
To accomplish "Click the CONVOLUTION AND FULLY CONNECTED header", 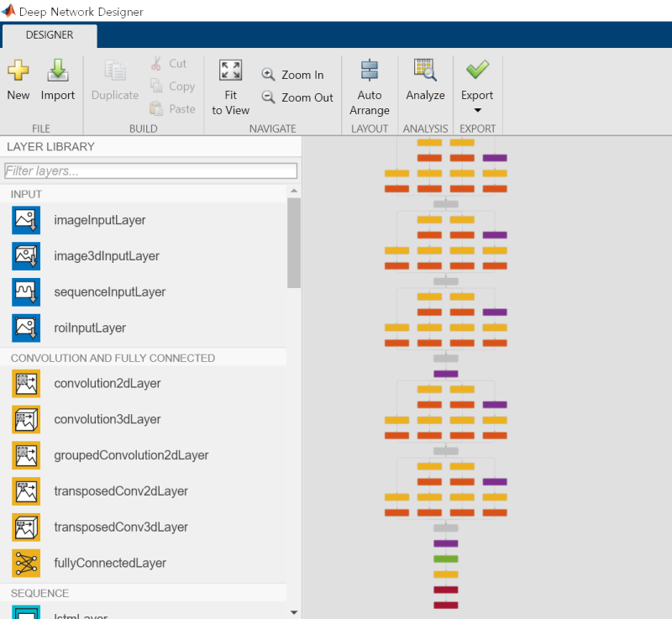I will pyautogui.click(x=113, y=358).
